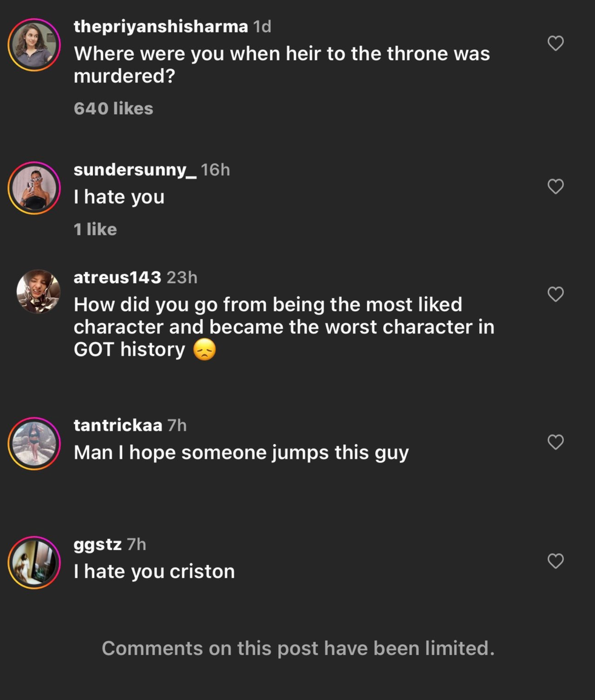Select the "Man I hope someone jumps" comment
Screen dimensions: 595x700
(x=241, y=453)
